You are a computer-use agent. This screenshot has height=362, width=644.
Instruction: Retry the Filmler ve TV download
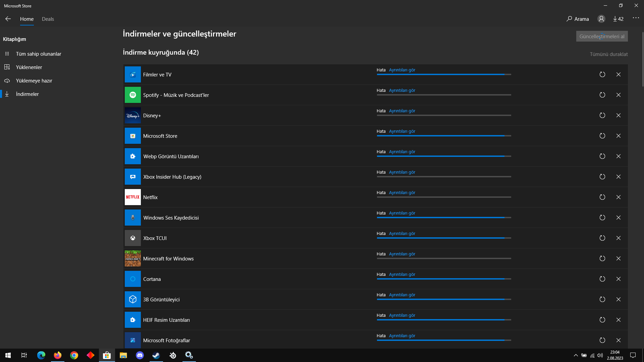click(x=602, y=74)
